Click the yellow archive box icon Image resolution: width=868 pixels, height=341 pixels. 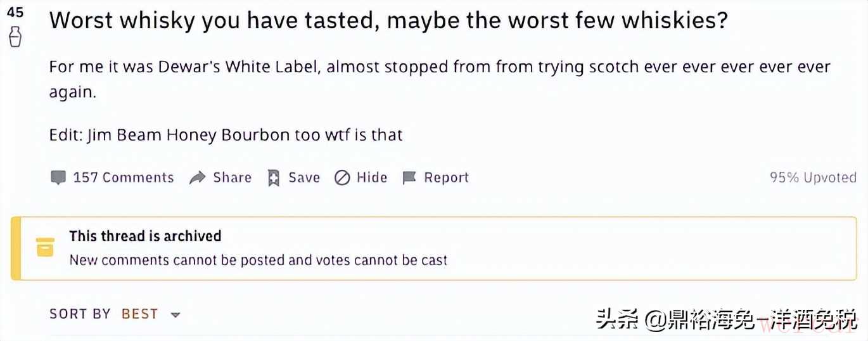coord(45,247)
